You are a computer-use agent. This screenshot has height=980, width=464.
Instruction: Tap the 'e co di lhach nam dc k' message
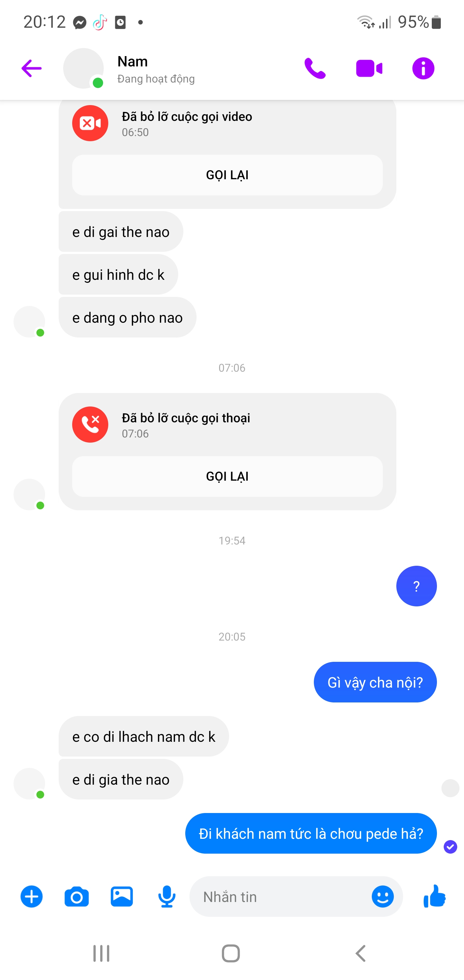click(x=144, y=737)
